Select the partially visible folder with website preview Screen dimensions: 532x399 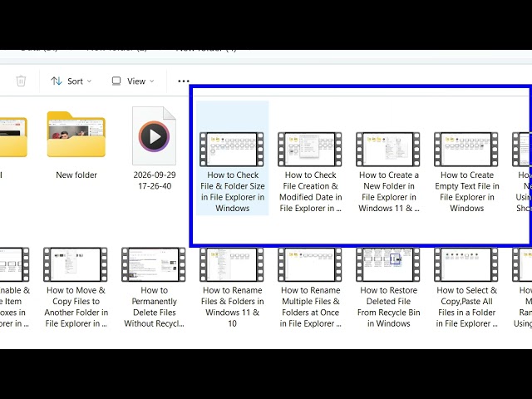[x=13, y=136]
